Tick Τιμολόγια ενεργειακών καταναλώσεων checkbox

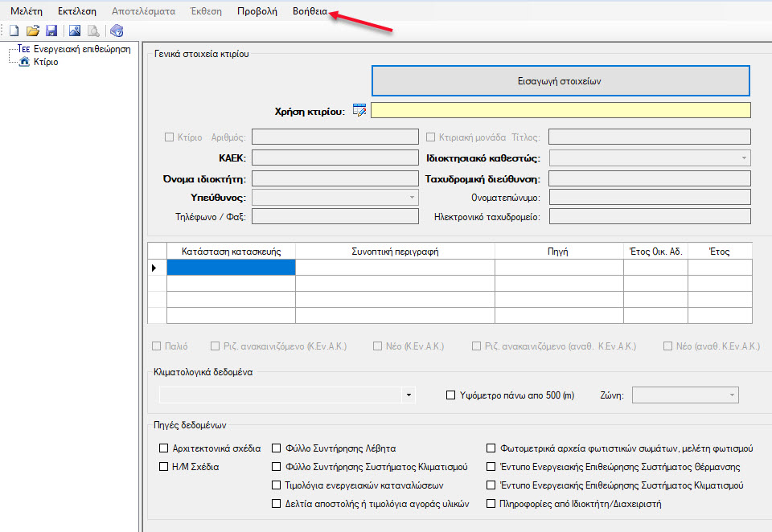click(x=276, y=485)
